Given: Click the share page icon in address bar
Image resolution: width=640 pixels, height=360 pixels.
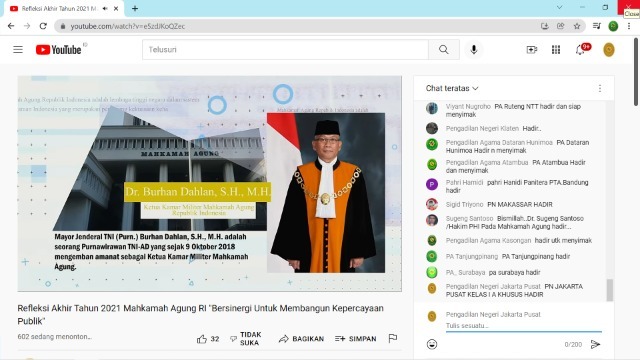Looking at the screenshot, I should tap(560, 26).
